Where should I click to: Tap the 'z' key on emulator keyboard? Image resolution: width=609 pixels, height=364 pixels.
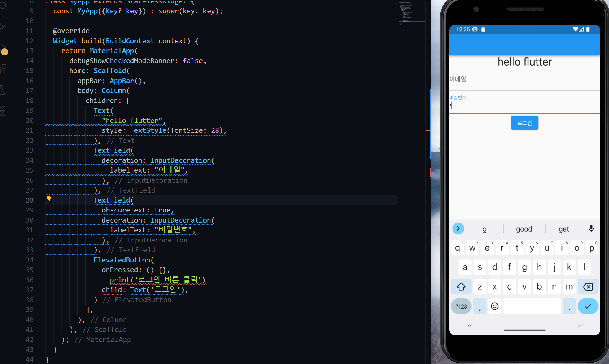[x=480, y=287]
